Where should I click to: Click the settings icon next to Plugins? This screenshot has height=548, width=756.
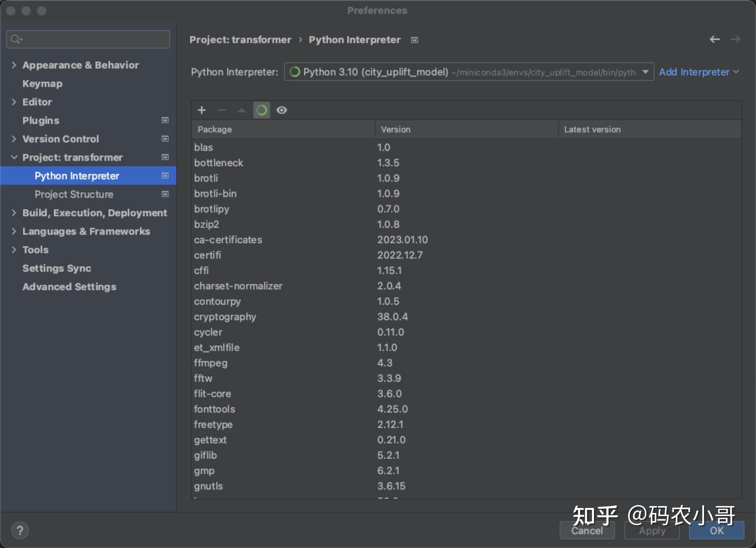164,120
